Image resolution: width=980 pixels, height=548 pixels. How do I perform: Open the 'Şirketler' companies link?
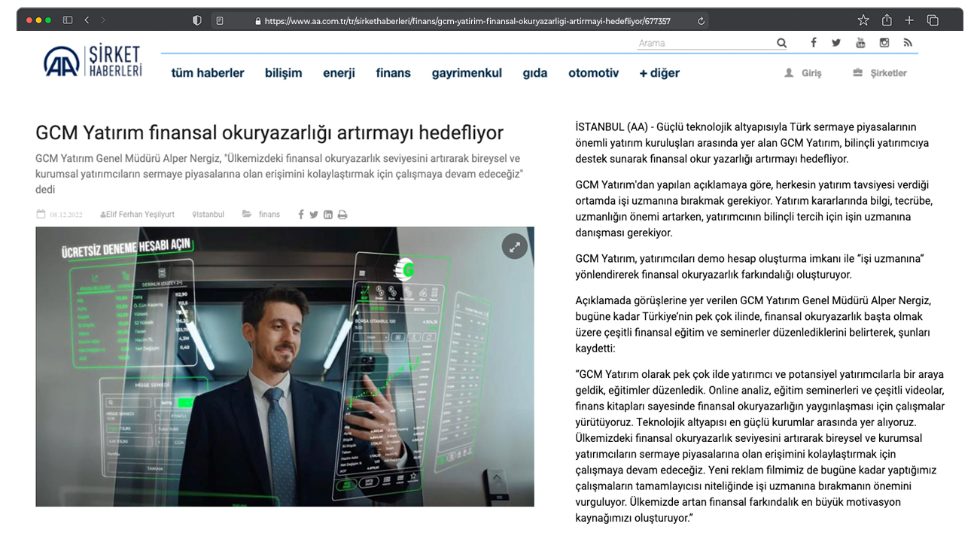[x=879, y=73]
